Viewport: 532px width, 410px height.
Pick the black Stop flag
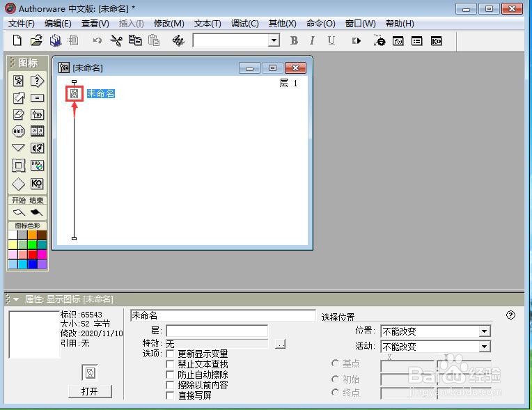[x=36, y=212]
